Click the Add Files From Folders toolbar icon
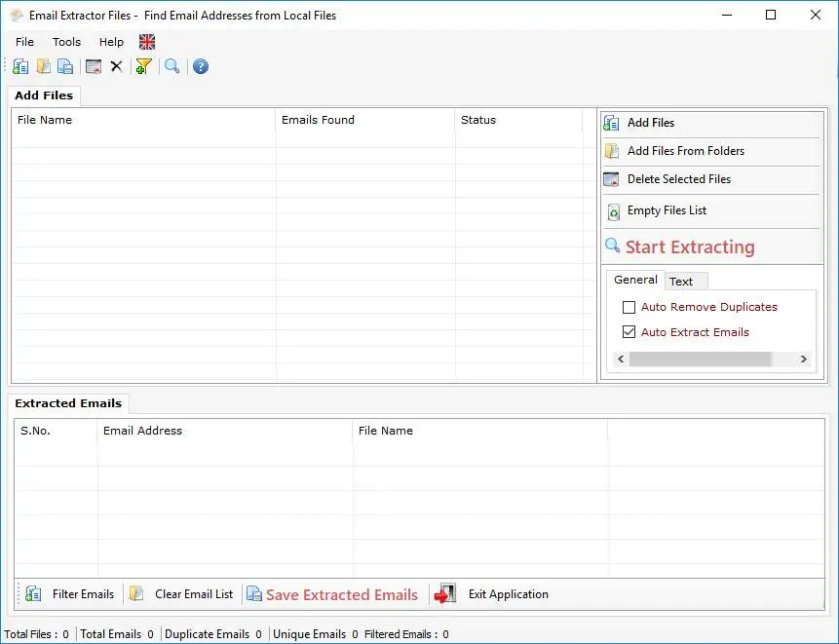Viewport: 839px width, 644px height. click(x=43, y=67)
